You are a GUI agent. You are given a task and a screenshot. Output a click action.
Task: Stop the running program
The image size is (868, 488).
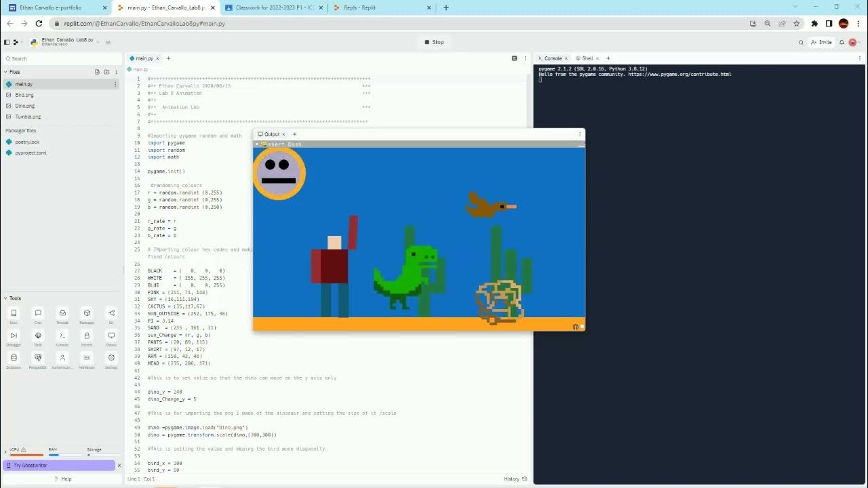434,42
